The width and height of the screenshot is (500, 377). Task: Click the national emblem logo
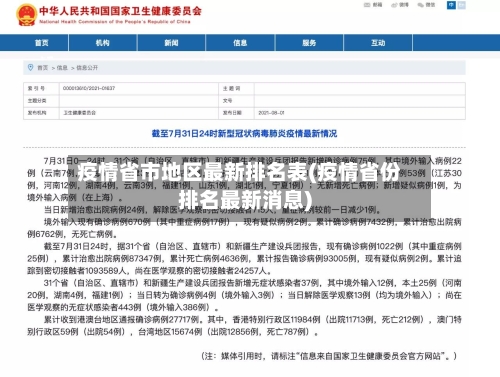[x=26, y=15]
